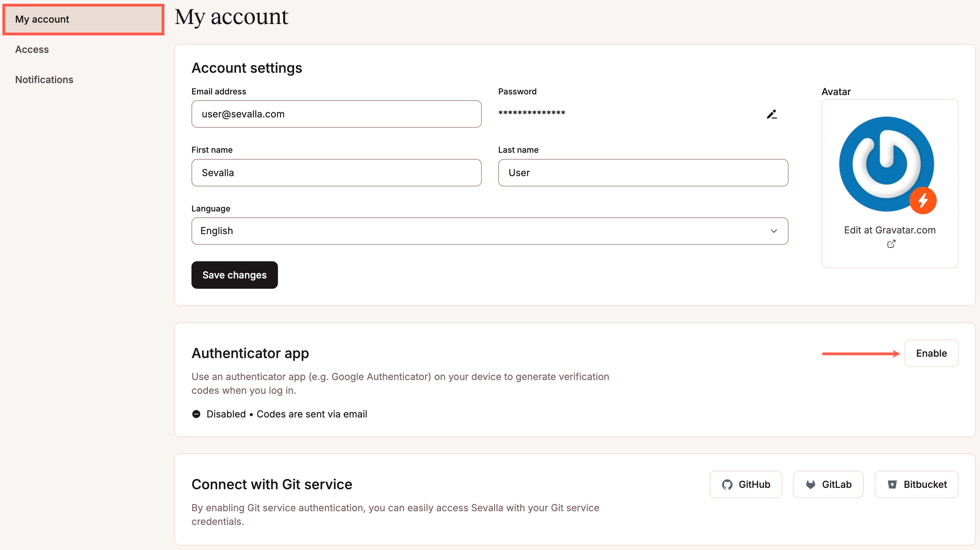Click the Email address input field
The image size is (980, 550).
click(336, 114)
